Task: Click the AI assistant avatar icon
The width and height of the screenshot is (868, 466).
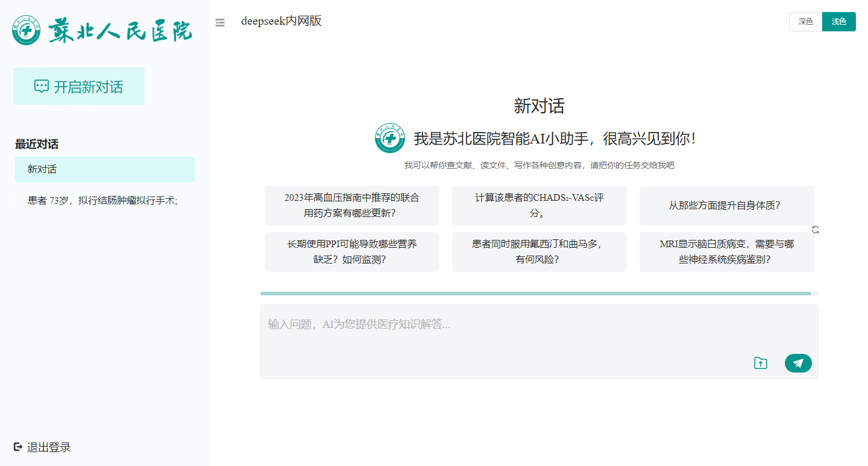Action: coord(389,138)
